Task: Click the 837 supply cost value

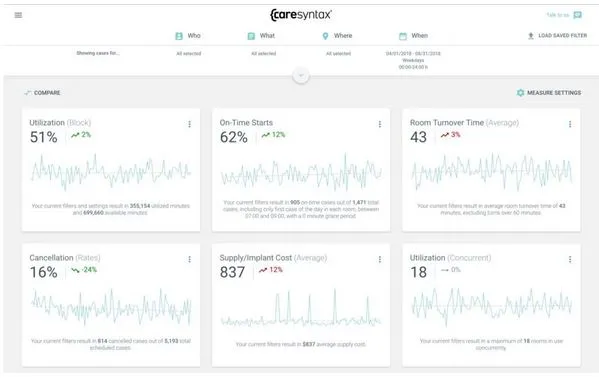Action: click(232, 273)
